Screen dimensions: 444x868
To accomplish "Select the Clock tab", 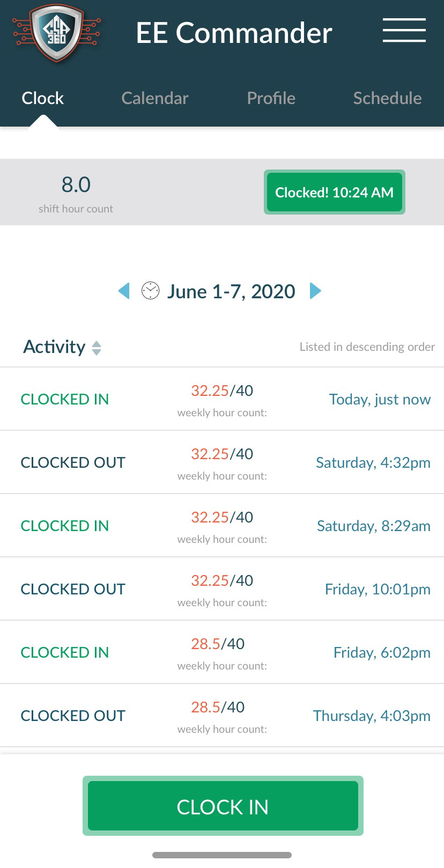I will tap(42, 98).
